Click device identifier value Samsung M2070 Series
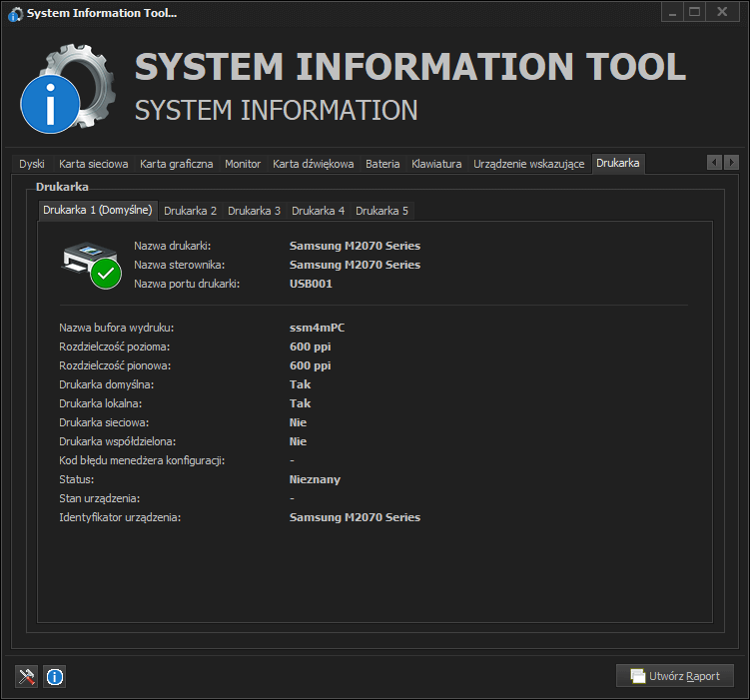 (355, 518)
